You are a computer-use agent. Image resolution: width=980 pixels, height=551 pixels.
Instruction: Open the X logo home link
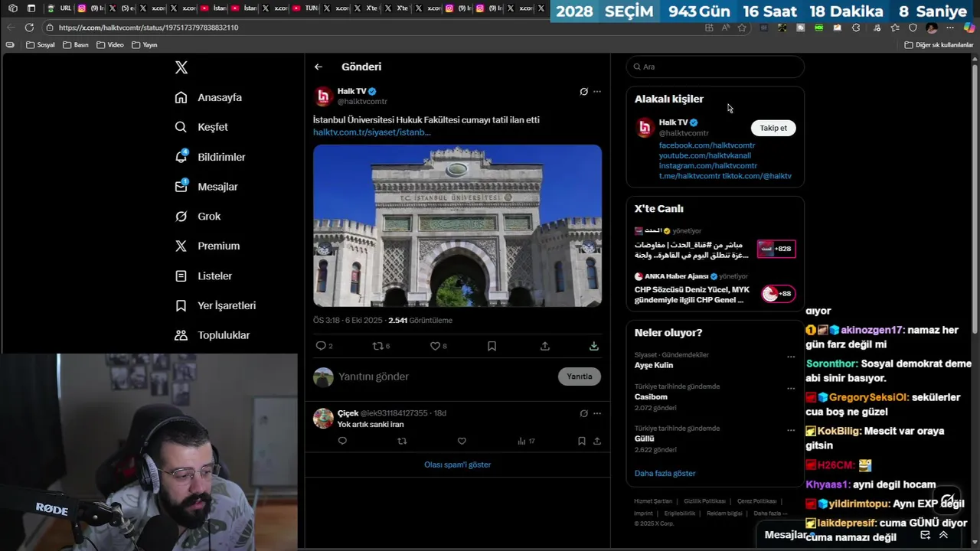[181, 67]
